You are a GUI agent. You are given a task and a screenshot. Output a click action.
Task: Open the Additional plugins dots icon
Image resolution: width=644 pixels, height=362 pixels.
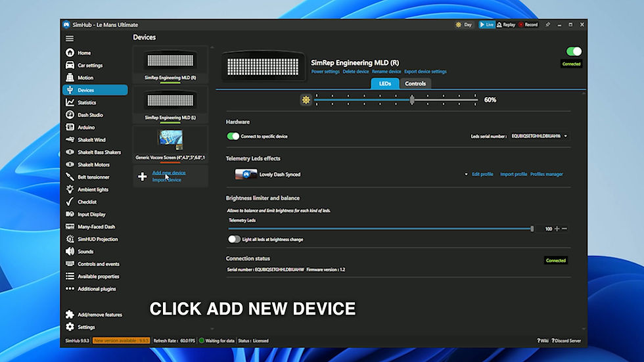tap(70, 288)
